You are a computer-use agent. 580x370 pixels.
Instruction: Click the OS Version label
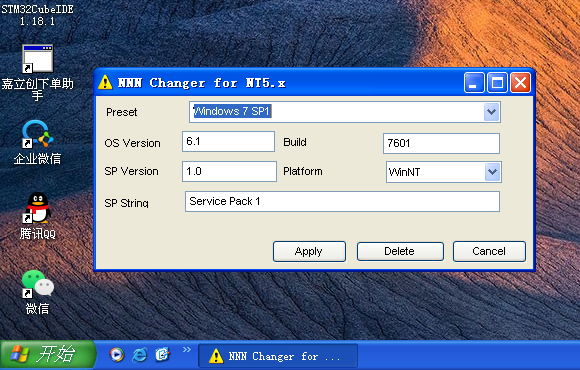pyautogui.click(x=132, y=143)
